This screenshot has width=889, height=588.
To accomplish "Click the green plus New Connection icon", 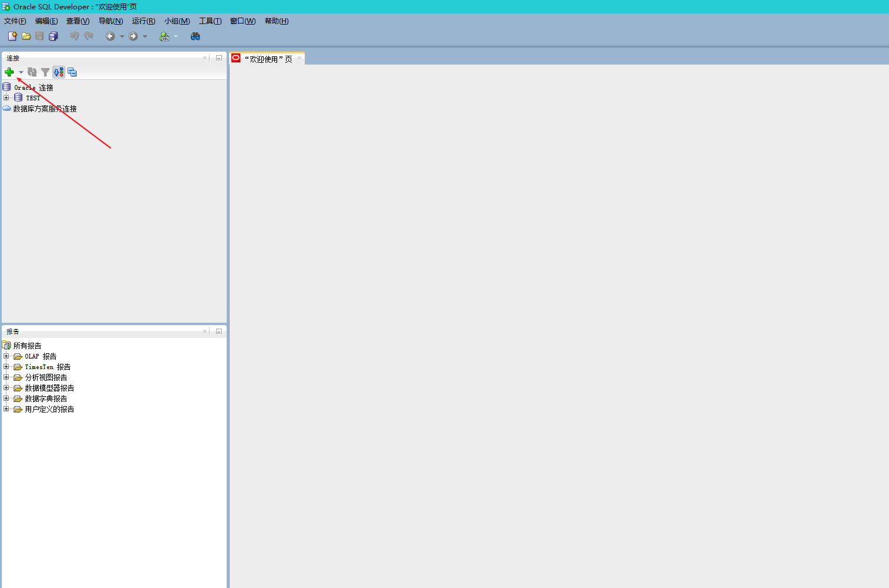I will click(x=9, y=72).
